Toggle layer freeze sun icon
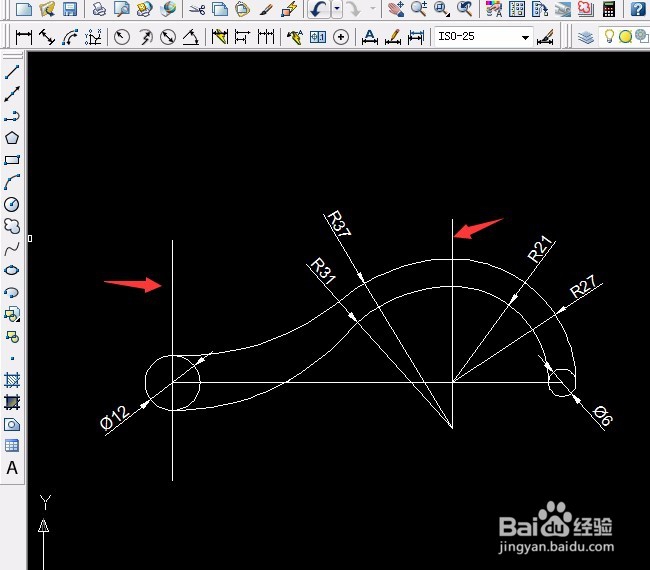650x570 pixels. (x=625, y=36)
